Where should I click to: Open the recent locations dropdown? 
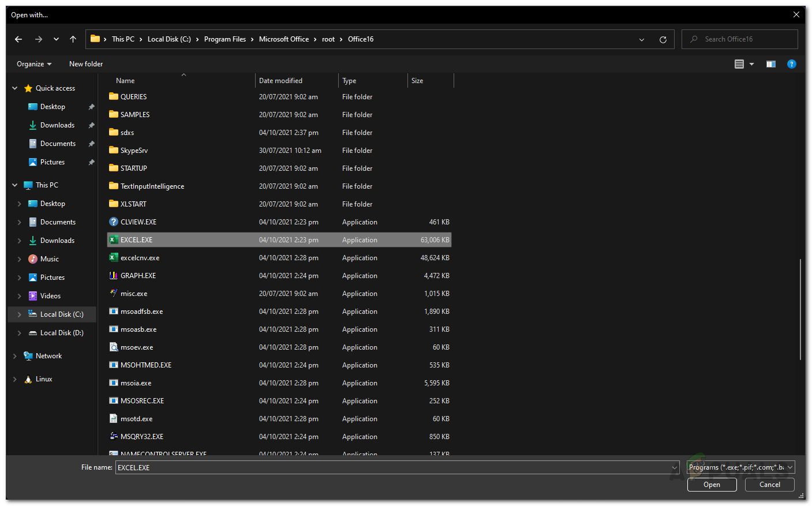click(x=56, y=39)
